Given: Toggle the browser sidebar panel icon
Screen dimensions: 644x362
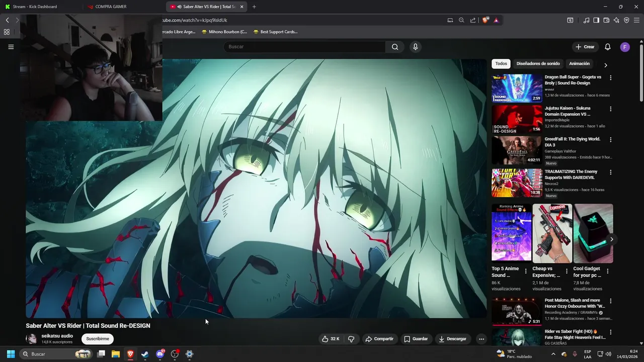Looking at the screenshot, I should 596,20.
